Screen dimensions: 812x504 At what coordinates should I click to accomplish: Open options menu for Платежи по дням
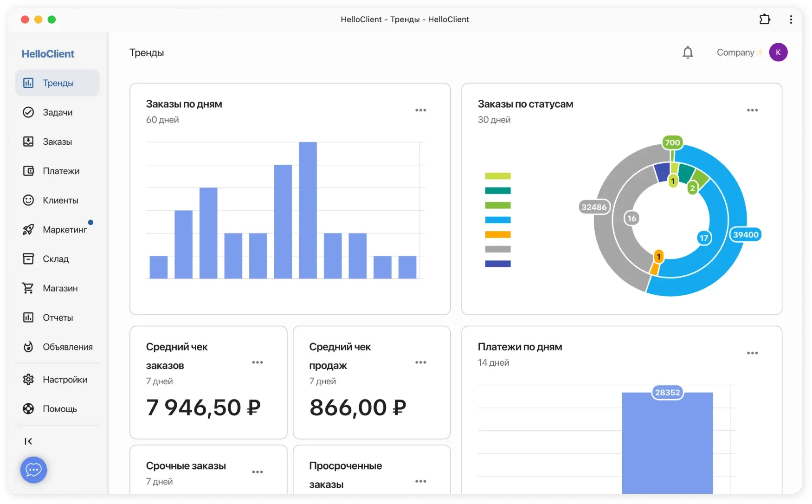pyautogui.click(x=752, y=353)
